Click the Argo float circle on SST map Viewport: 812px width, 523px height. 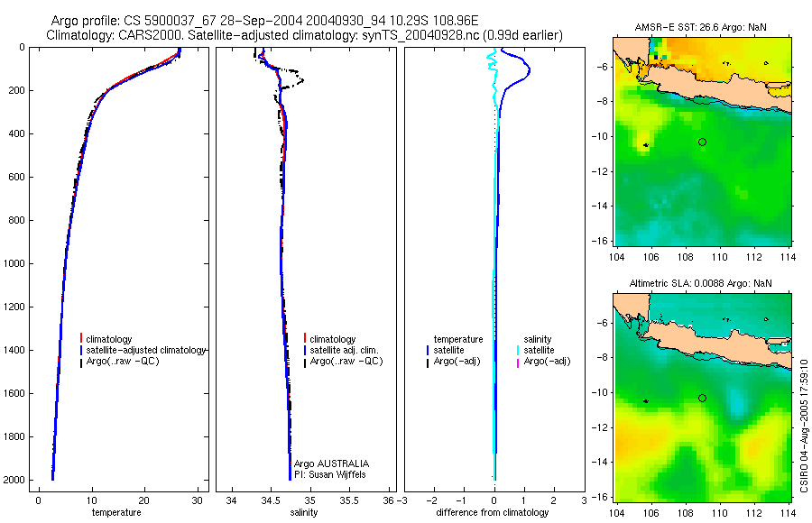click(702, 142)
